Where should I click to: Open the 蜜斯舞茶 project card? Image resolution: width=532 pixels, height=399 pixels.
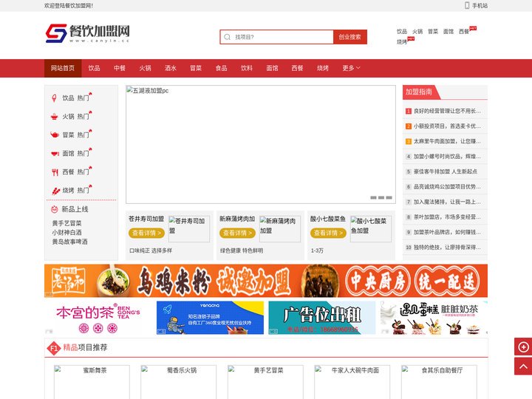[92, 382]
